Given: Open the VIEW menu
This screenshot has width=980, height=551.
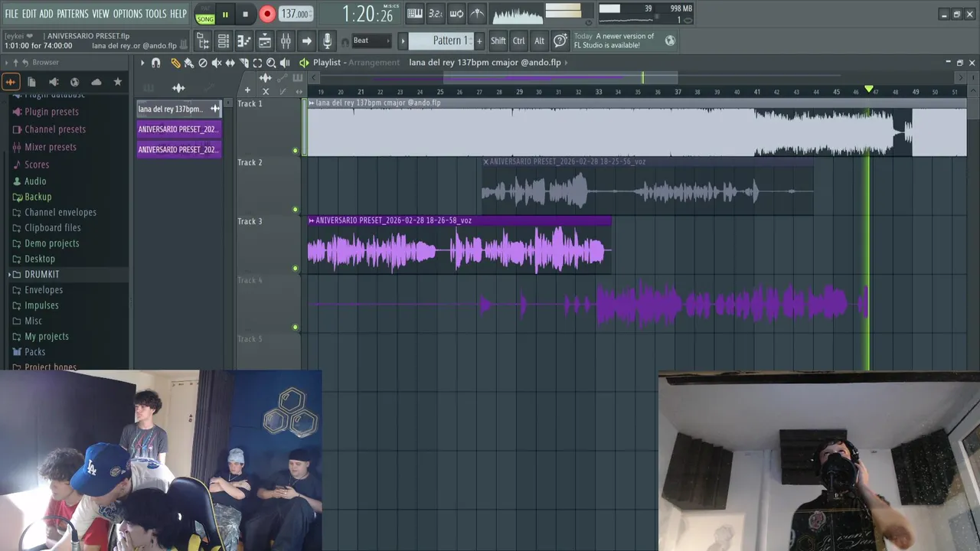Looking at the screenshot, I should pos(101,14).
